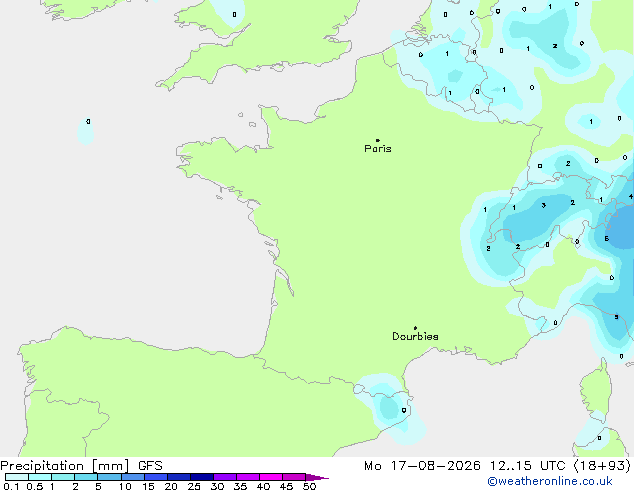
Task: Click the Dourbies location label
Action: click(415, 336)
